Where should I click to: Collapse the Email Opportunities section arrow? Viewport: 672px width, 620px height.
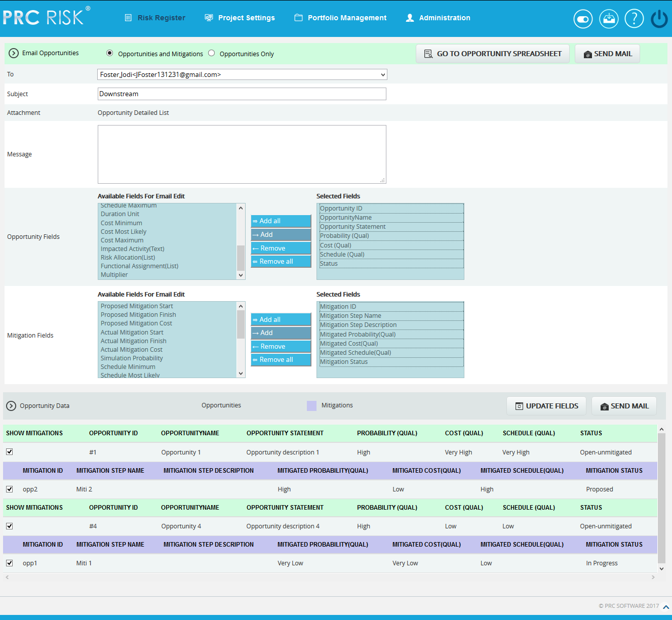point(14,53)
